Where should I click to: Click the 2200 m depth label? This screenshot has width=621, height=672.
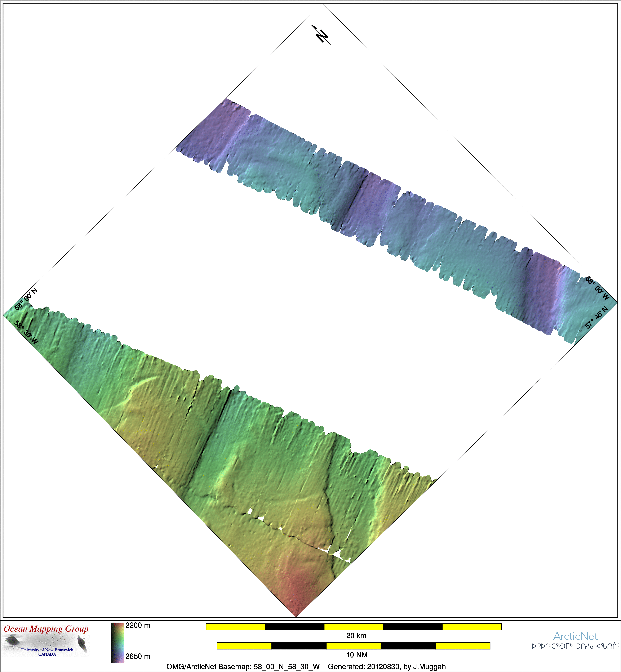pyautogui.click(x=138, y=626)
